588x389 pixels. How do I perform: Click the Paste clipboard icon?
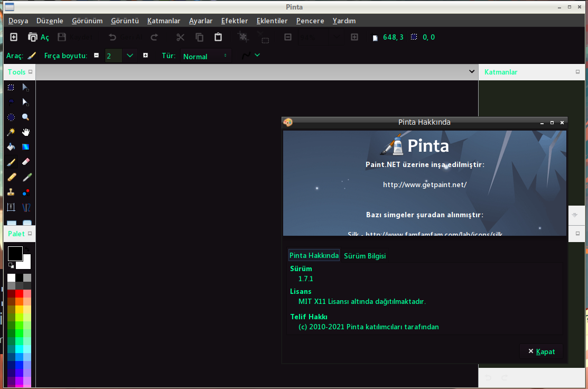coord(218,37)
